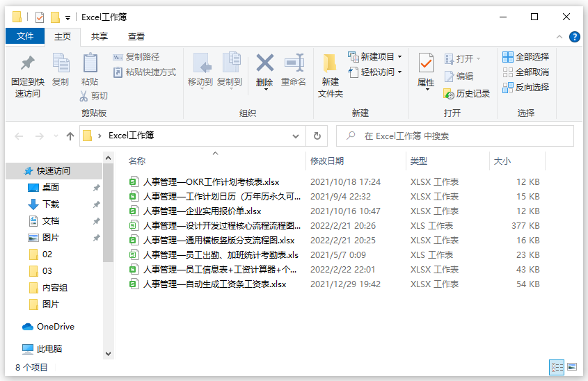Open the 02 folder in the sidebar

[x=47, y=254]
